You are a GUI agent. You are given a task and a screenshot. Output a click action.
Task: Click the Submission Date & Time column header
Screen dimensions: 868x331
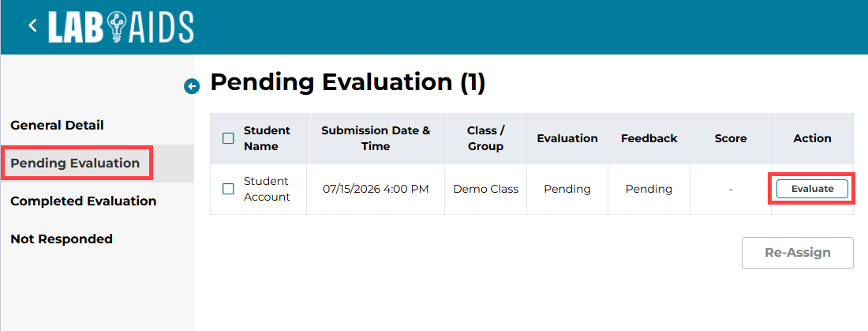pyautogui.click(x=376, y=138)
